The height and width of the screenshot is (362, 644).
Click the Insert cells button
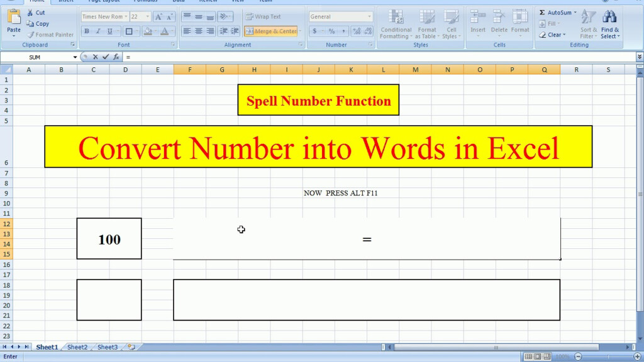(478, 25)
